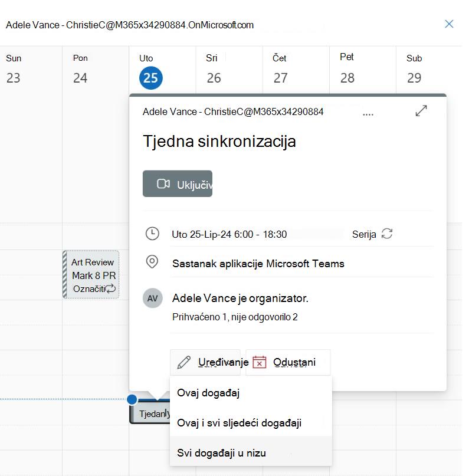Click Prihvaćeno 1, nije odgovorilo 2 status
The height and width of the screenshot is (476, 469).
[x=235, y=317]
